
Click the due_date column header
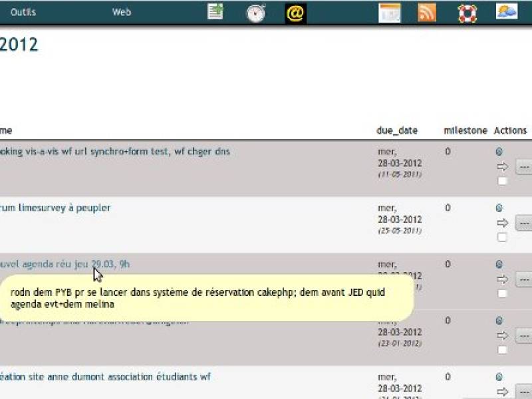click(x=397, y=130)
